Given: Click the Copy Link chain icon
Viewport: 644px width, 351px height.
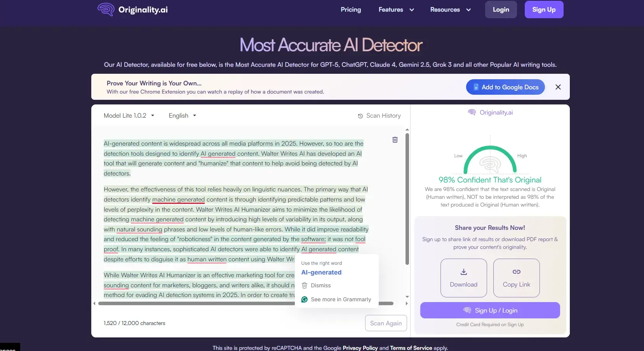Looking at the screenshot, I should (x=516, y=272).
